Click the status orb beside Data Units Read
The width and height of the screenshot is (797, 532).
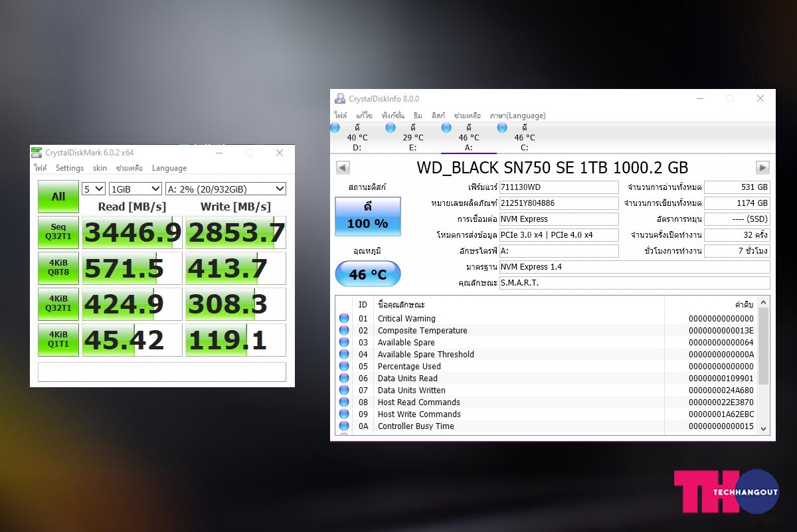tap(344, 379)
